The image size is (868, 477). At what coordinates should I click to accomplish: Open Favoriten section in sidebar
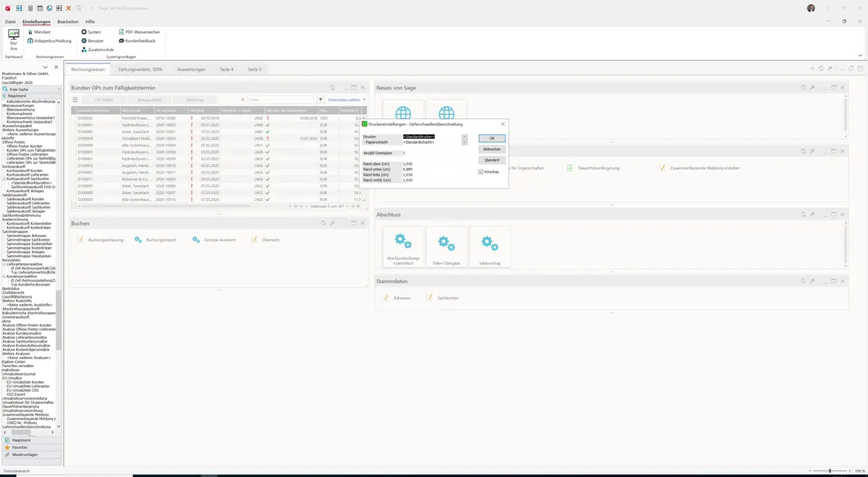click(31, 447)
